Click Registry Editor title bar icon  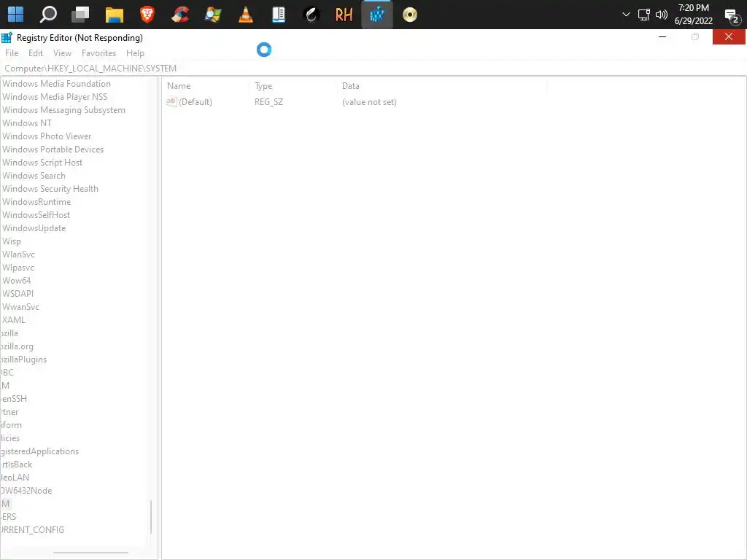(x=7, y=38)
